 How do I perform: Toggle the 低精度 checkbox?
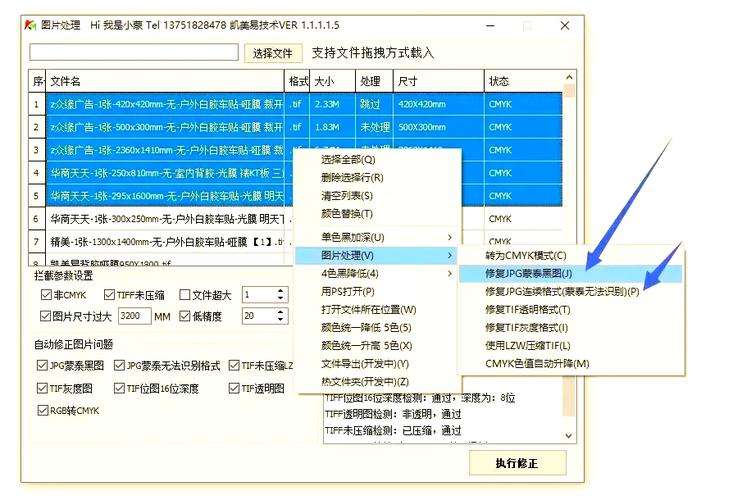[185, 316]
